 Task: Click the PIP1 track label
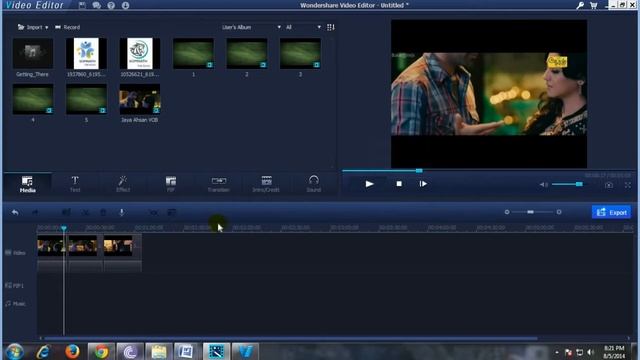click(14, 286)
